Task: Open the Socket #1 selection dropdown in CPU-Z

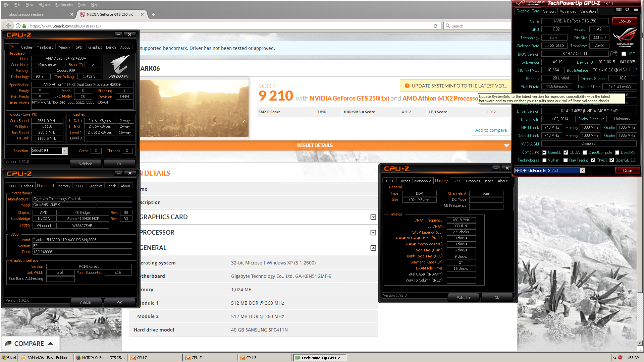Action: 65,150
